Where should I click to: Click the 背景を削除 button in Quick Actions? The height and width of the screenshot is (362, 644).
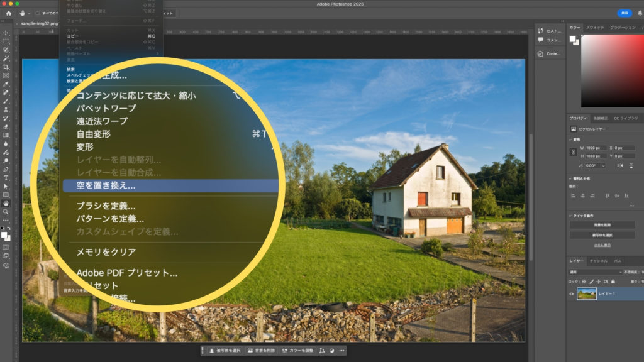tap(602, 225)
